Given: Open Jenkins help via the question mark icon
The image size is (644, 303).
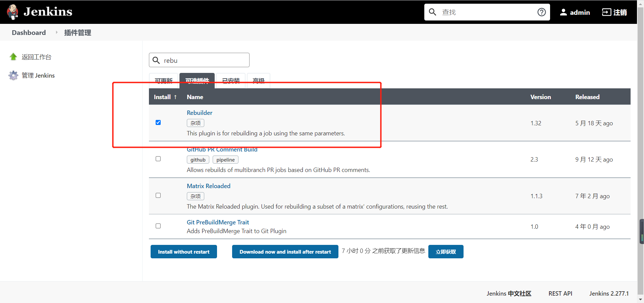Looking at the screenshot, I should 541,12.
